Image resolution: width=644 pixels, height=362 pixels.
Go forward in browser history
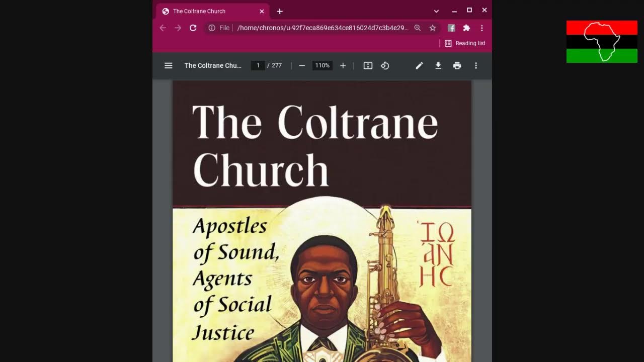[x=178, y=28]
